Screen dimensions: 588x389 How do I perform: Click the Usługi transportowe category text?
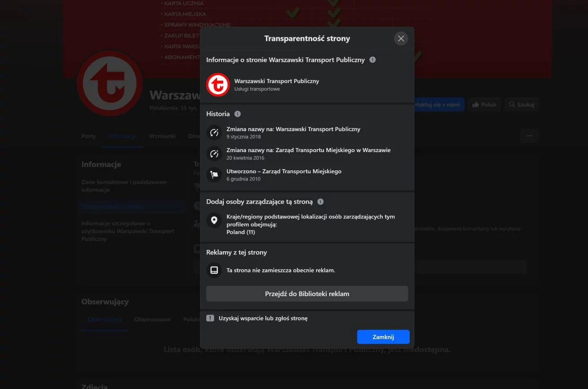click(257, 89)
